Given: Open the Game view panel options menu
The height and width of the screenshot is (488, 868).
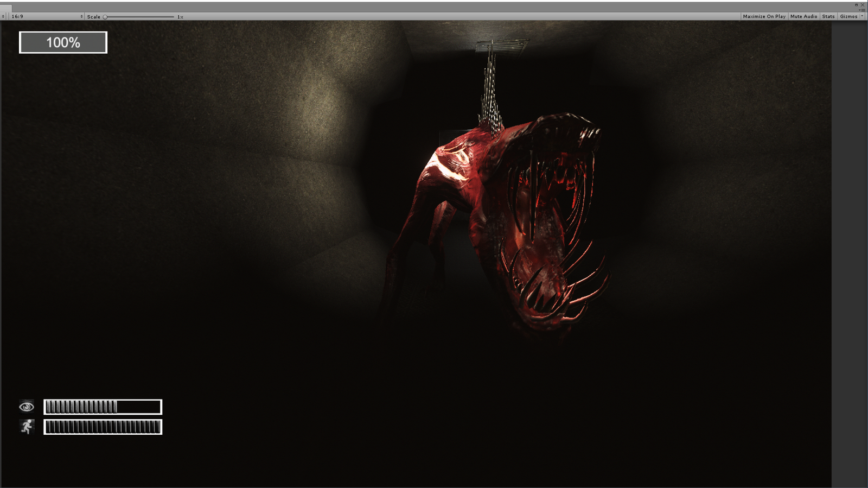Looking at the screenshot, I should click(x=863, y=10).
